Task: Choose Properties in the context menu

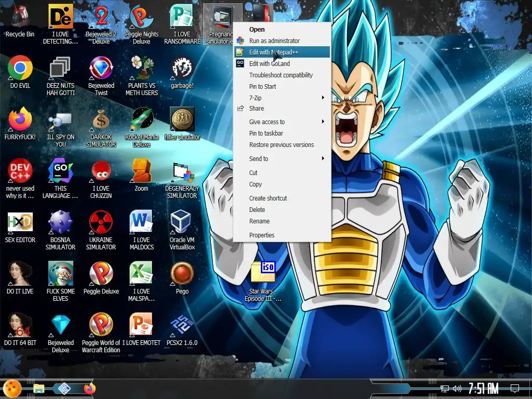Action: click(282, 235)
